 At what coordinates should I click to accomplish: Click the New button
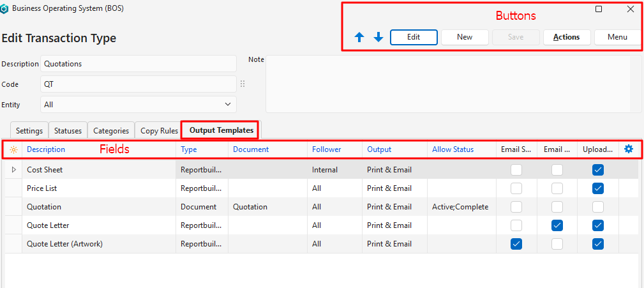pyautogui.click(x=465, y=37)
